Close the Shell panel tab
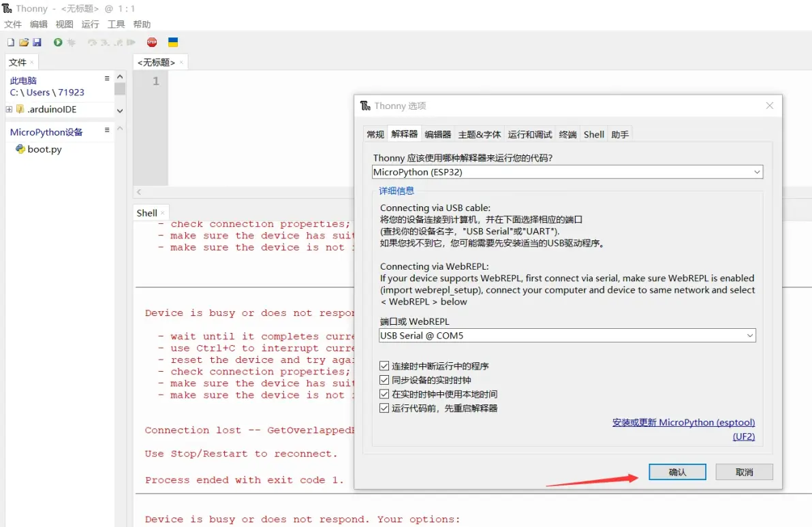The image size is (812, 527). click(x=163, y=213)
